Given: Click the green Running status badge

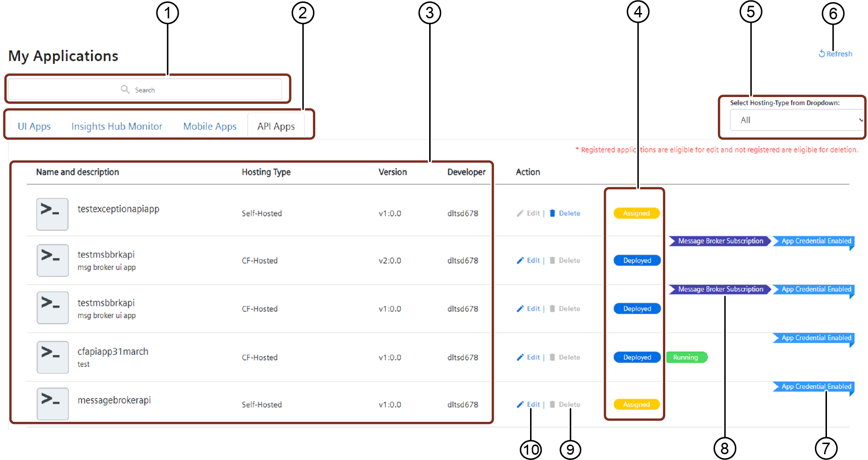Looking at the screenshot, I should (x=686, y=358).
